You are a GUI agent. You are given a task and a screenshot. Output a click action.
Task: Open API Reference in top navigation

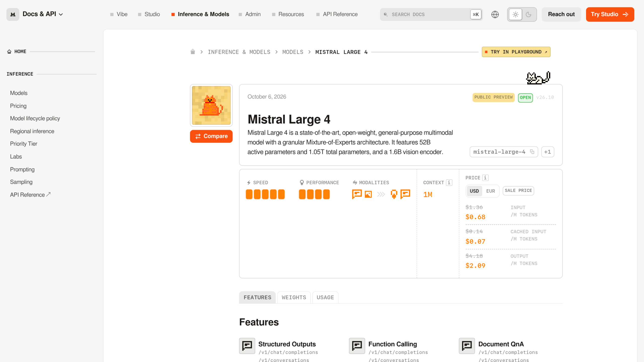click(337, 14)
